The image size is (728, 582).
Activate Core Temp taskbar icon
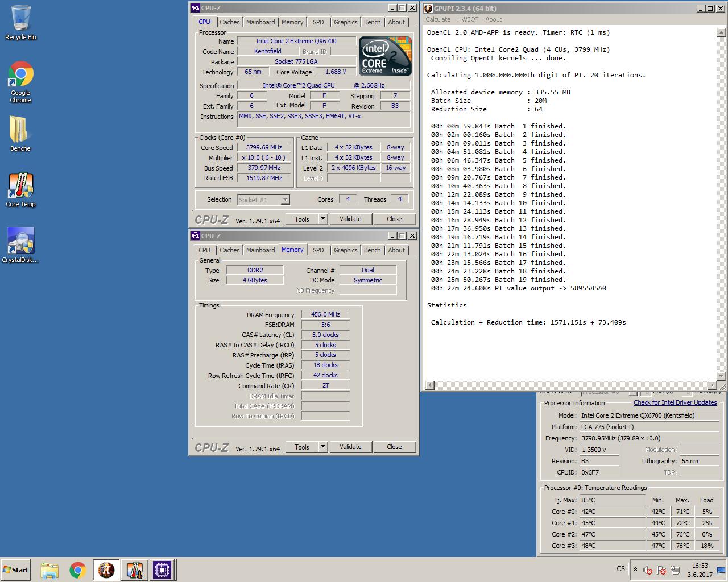134,569
